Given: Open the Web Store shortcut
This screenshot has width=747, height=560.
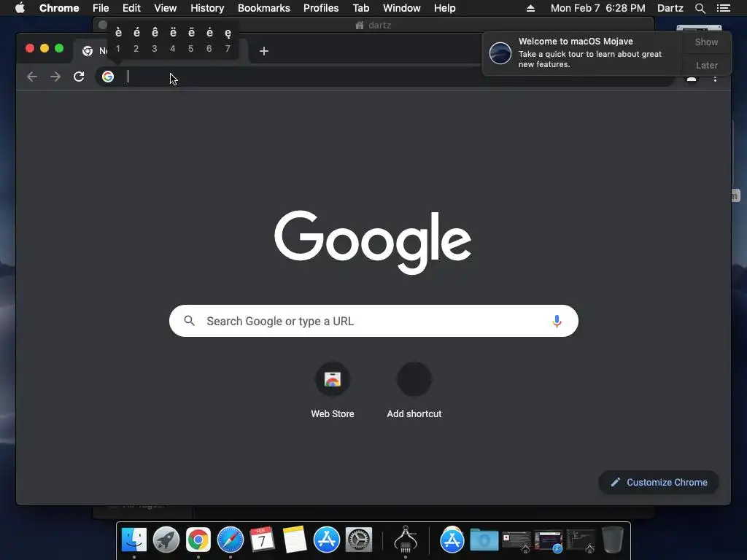Looking at the screenshot, I should [333, 391].
